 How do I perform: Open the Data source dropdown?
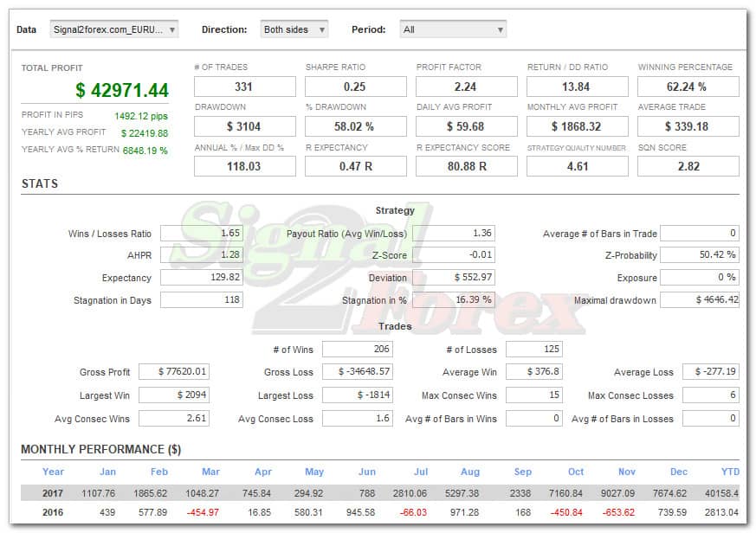point(113,29)
